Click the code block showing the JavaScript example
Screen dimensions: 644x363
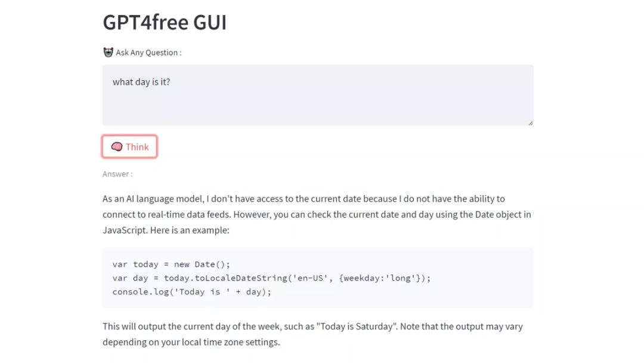click(x=316, y=277)
